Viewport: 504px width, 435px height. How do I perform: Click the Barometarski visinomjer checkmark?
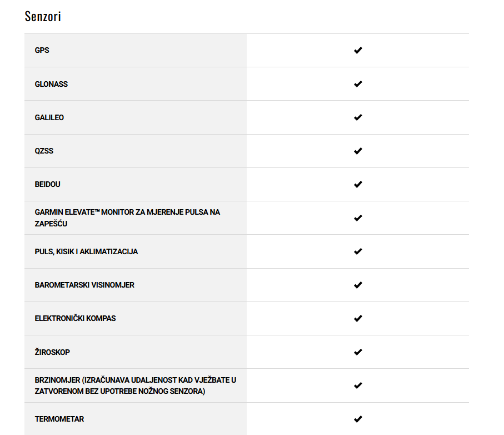point(358,285)
